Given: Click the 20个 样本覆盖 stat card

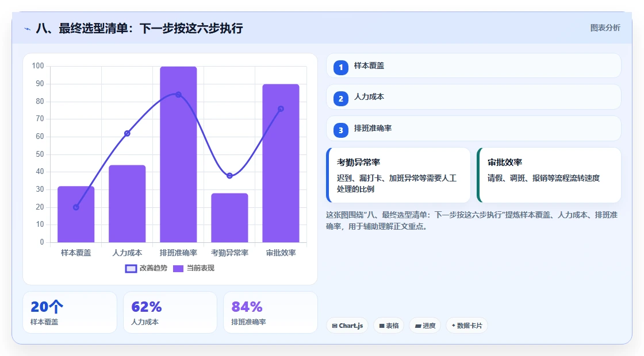Looking at the screenshot, I should pyautogui.click(x=70, y=312).
